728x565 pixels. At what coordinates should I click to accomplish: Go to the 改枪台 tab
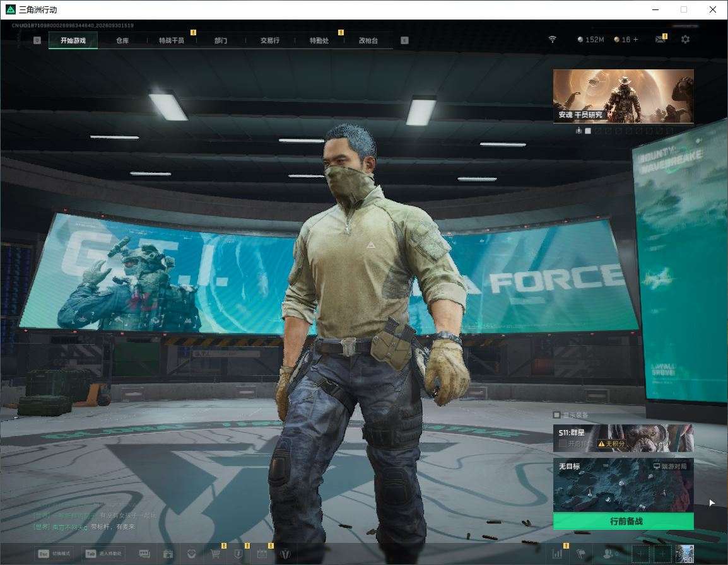pyautogui.click(x=368, y=40)
